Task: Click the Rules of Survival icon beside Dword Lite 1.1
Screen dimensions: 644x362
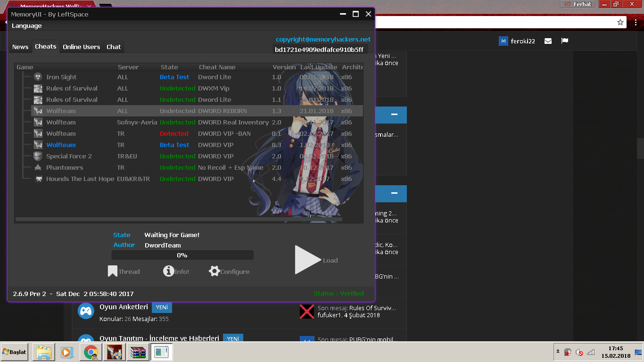Action: [38, 99]
